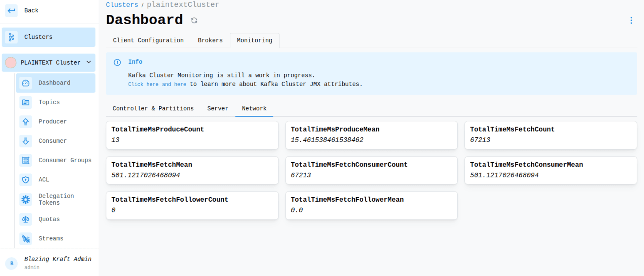Viewport: 644px width, 276px height.
Task: Select the PLAINTEXT Cluster label
Action: coord(50,63)
